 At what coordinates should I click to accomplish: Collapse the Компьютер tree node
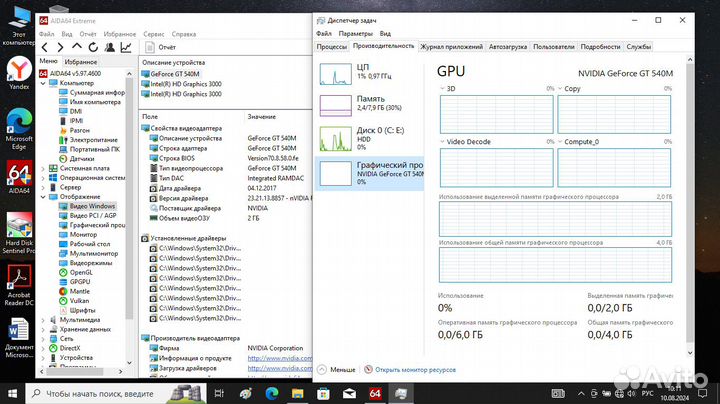coord(43,83)
